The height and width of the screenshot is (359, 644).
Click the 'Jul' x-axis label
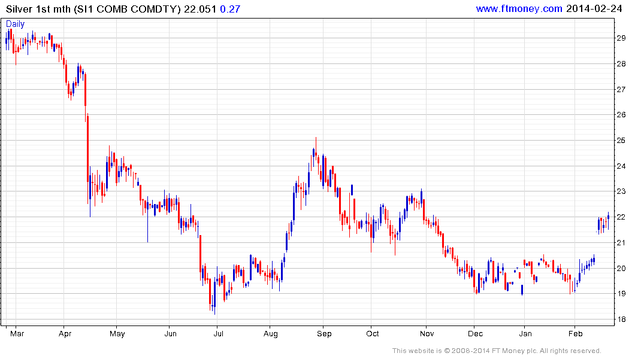219,333
